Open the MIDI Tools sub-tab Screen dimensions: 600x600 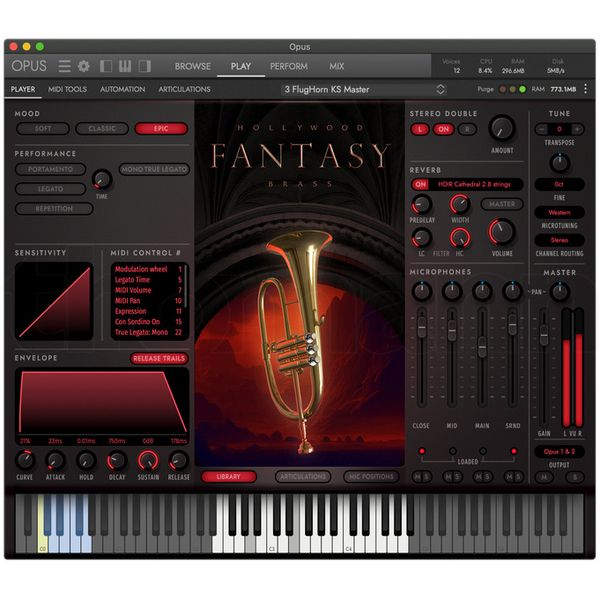point(67,89)
